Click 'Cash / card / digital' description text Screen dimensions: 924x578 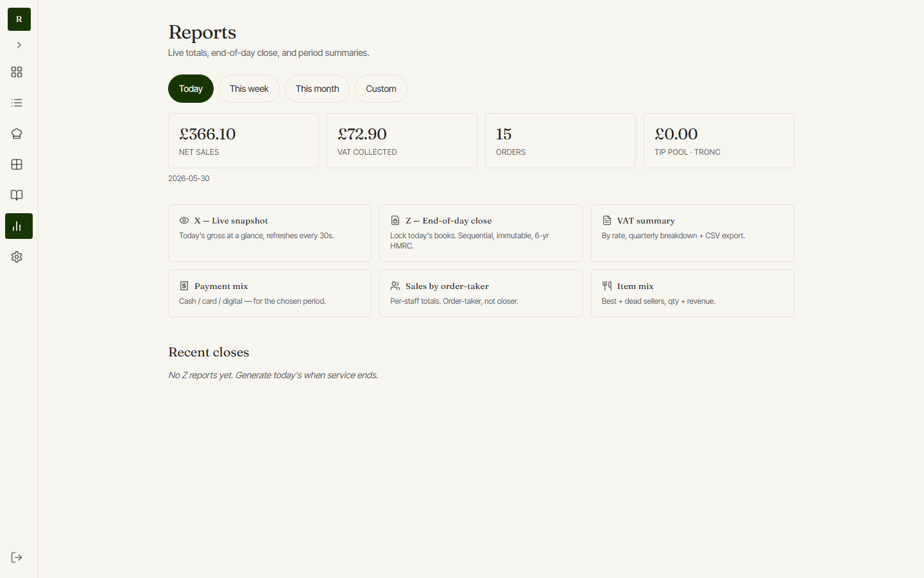click(252, 301)
